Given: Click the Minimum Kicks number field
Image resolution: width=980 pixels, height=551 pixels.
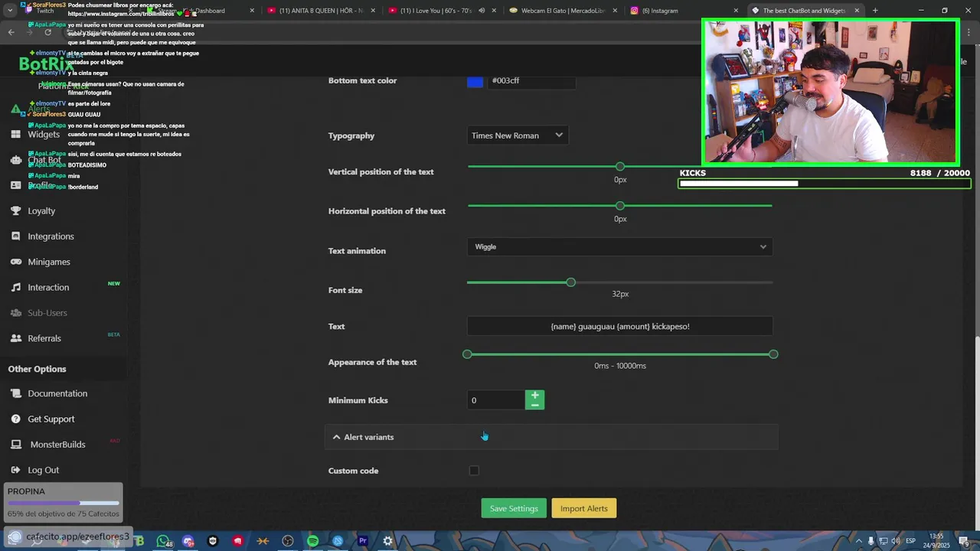Looking at the screenshot, I should [495, 400].
